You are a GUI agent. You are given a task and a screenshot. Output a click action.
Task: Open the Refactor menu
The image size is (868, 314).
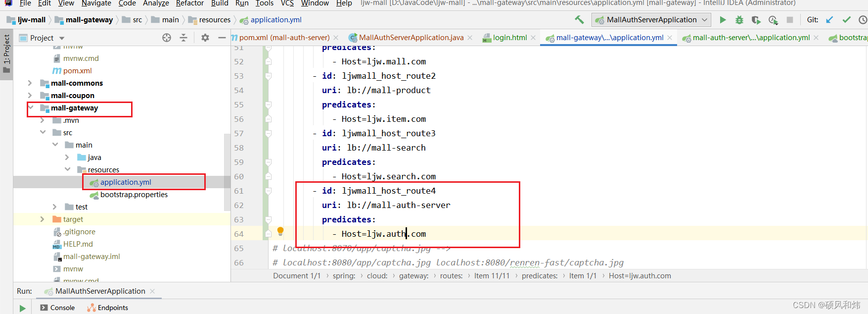[190, 3]
